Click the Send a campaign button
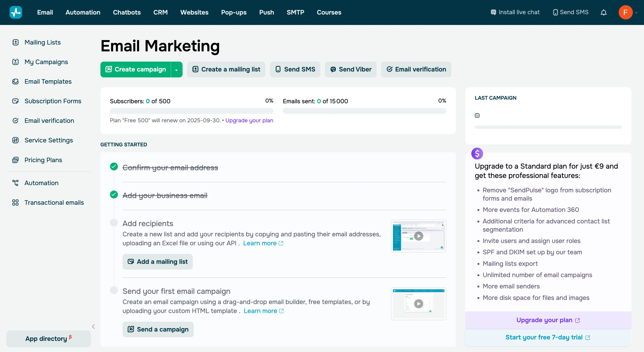Viewport: 644px width, 352px height. point(158,329)
